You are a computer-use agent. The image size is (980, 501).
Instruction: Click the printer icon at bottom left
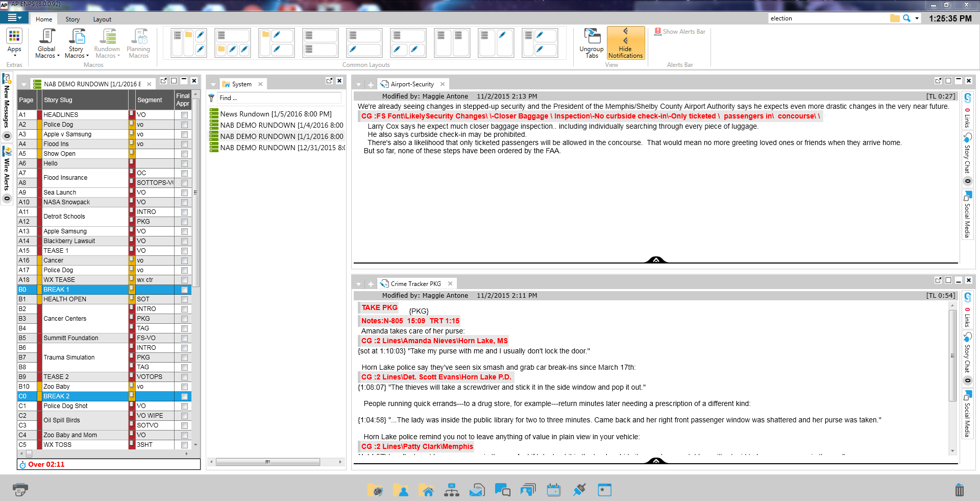click(20, 490)
